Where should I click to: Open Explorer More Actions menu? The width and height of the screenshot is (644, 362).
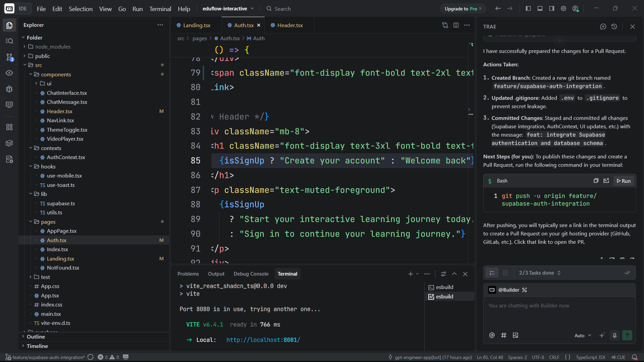pyautogui.click(x=160, y=25)
